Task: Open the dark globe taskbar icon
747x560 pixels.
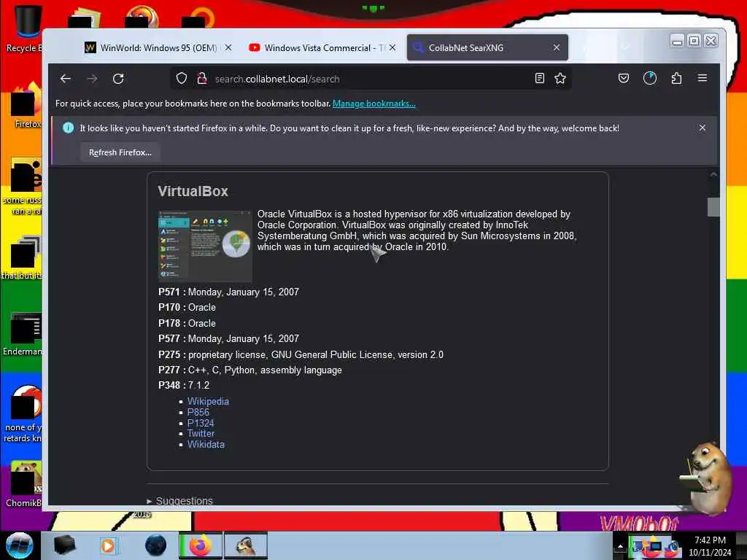Action: (x=155, y=545)
